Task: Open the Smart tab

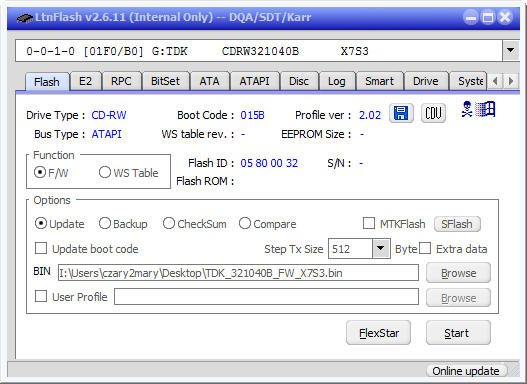Action: [x=379, y=81]
